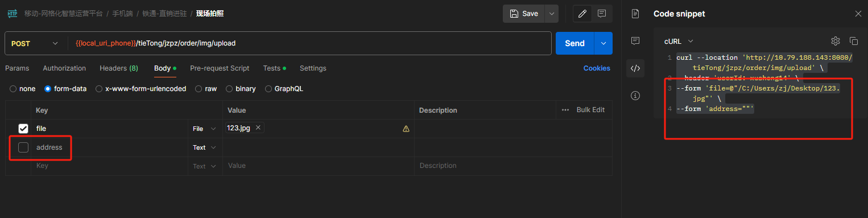Click the address row Value field

(319, 147)
